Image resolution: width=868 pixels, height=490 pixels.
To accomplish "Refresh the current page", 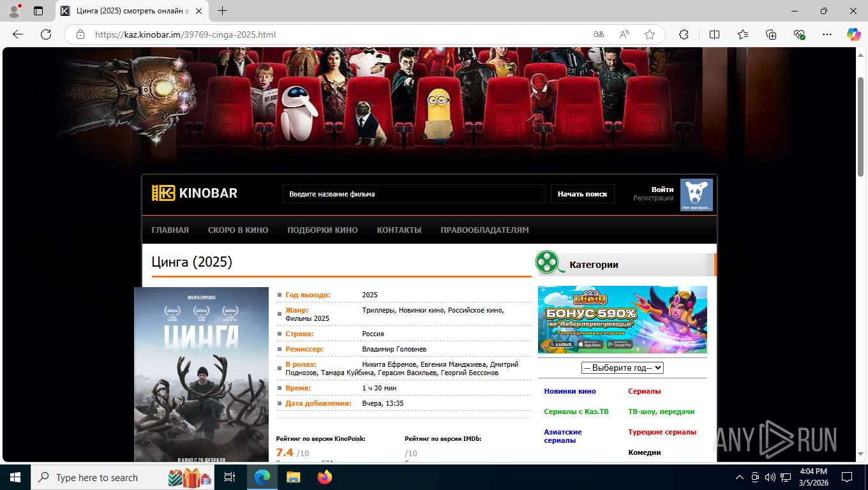I will click(46, 34).
